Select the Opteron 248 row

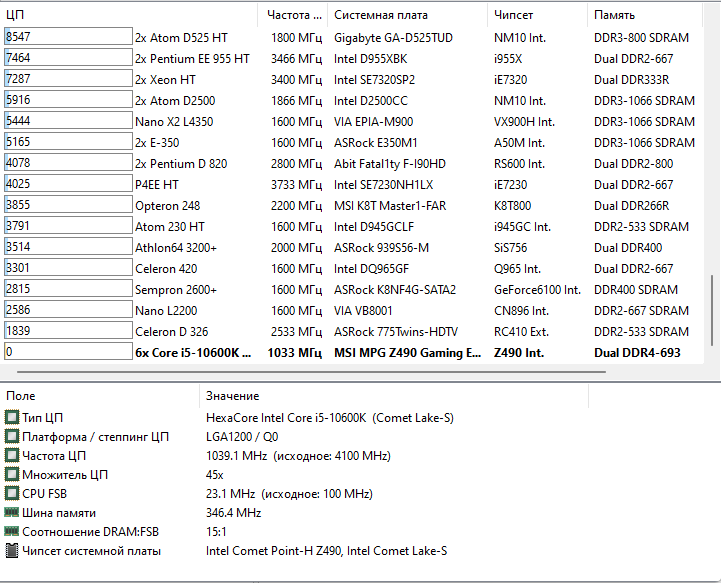click(352, 206)
